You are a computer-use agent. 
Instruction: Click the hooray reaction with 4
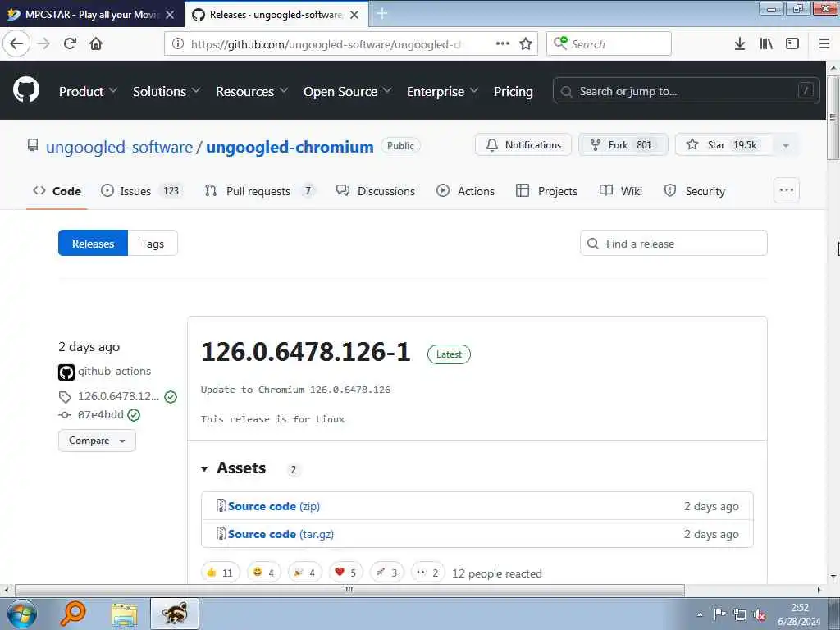pyautogui.click(x=305, y=573)
